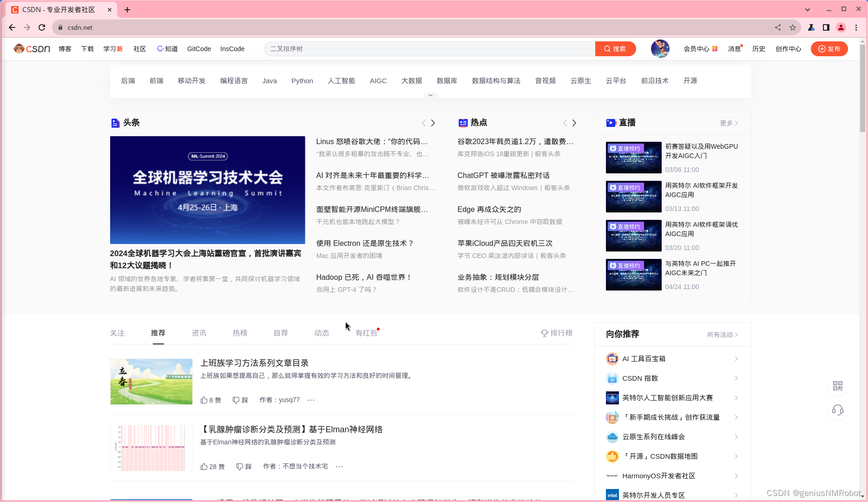Screen dimensions: 868x502
Task: Toggle the browser side panel icon
Action: point(826,27)
